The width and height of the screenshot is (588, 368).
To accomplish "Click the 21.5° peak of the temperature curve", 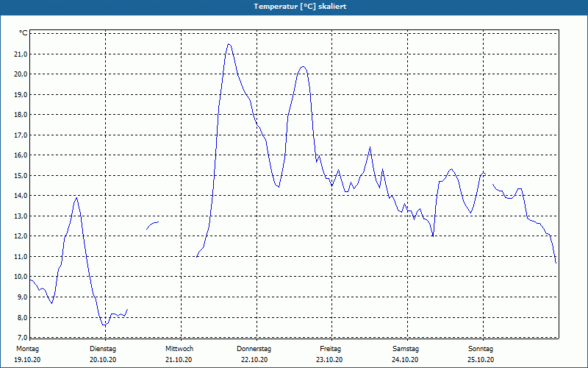I will point(229,44).
